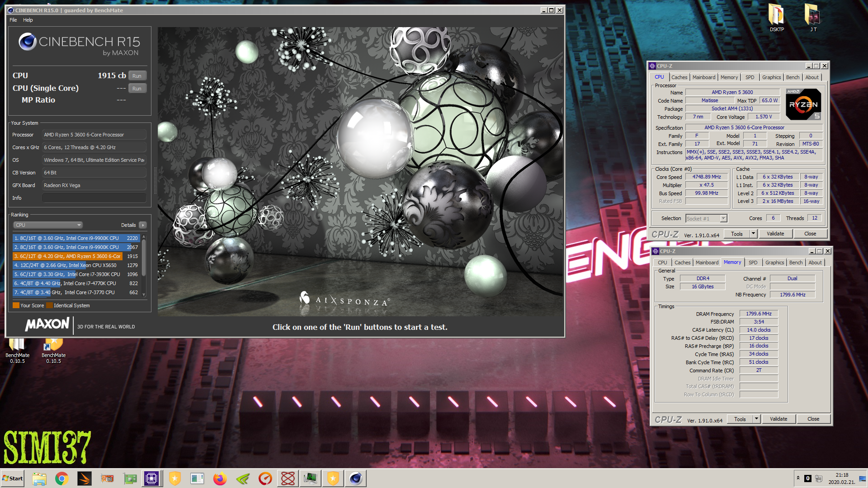Image resolution: width=868 pixels, height=488 pixels.
Task: Select the Core i7-3770 ranking row
Action: (76, 292)
